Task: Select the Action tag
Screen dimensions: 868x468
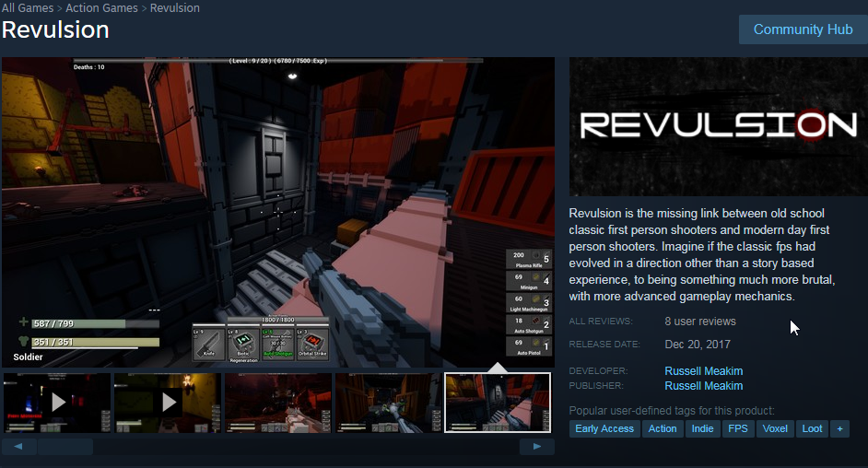Action: (x=663, y=428)
